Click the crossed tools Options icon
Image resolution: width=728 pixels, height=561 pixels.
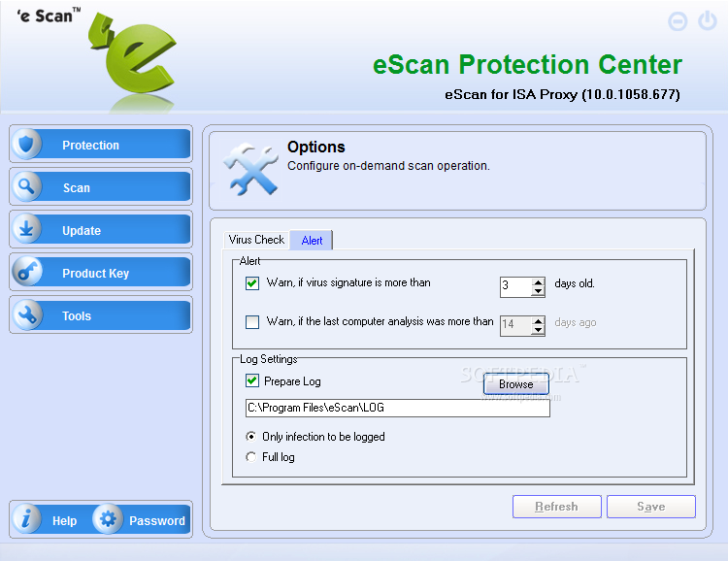pyautogui.click(x=250, y=169)
